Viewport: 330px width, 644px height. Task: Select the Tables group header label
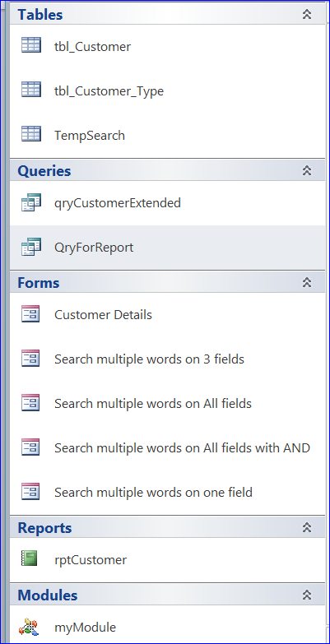[x=40, y=14]
